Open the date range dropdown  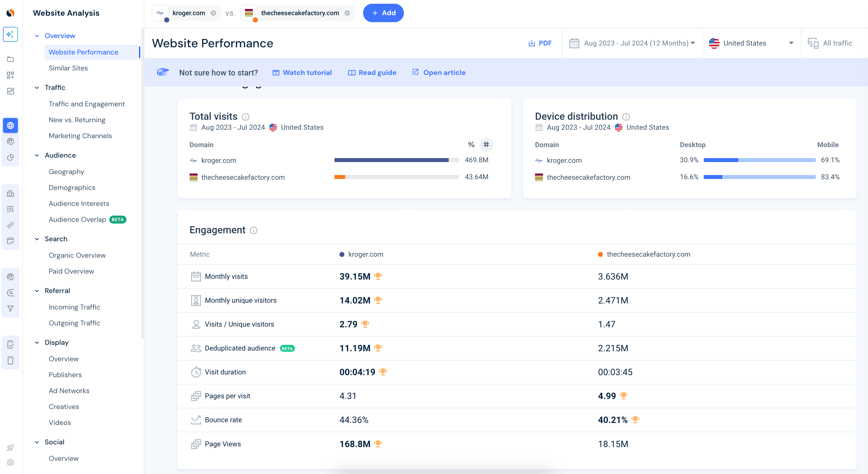tap(632, 43)
